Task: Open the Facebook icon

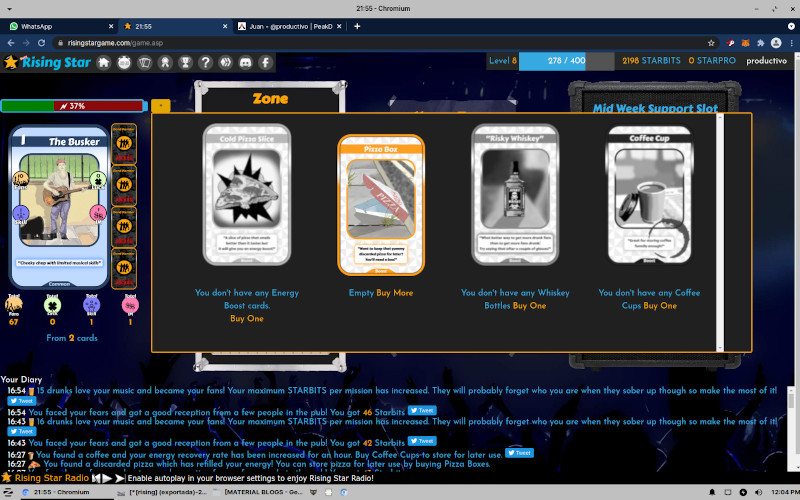Action: [265, 62]
